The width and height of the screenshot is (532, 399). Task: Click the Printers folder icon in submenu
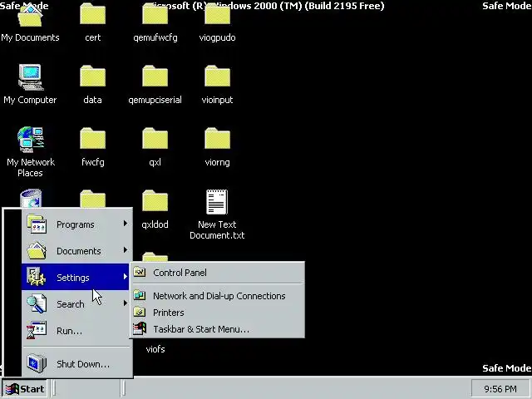coord(140,312)
